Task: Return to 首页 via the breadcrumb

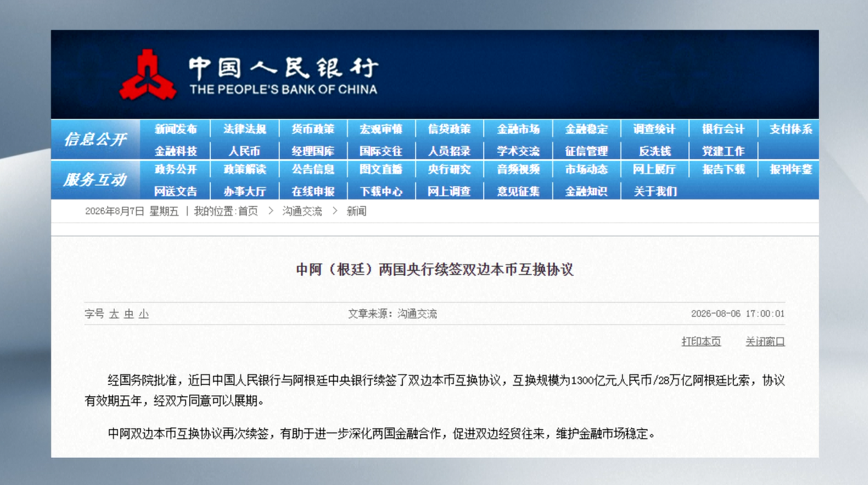Action: pyautogui.click(x=248, y=211)
